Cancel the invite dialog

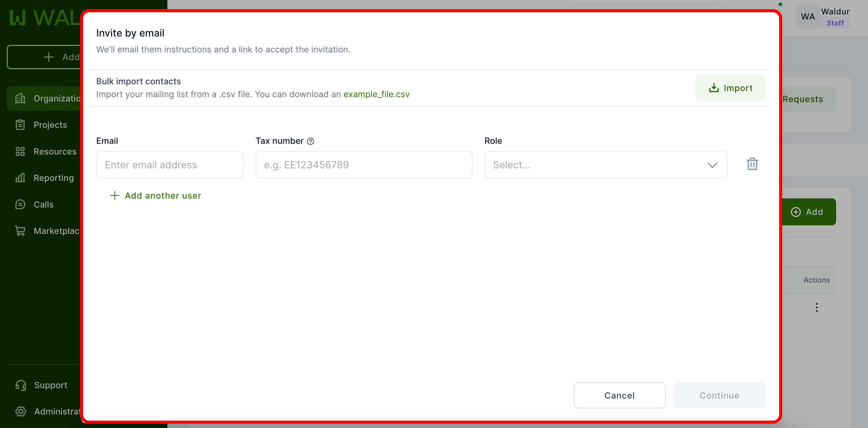[x=619, y=395]
